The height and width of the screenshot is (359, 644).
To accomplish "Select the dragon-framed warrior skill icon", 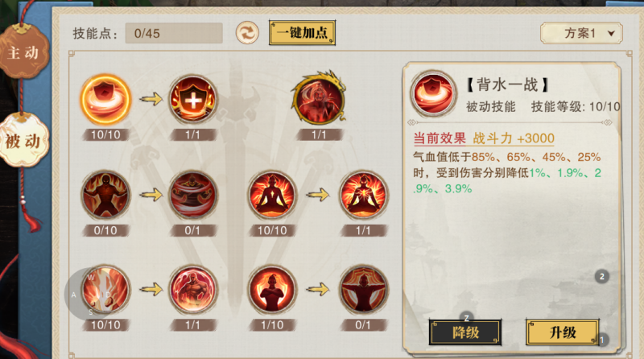I will [319, 98].
